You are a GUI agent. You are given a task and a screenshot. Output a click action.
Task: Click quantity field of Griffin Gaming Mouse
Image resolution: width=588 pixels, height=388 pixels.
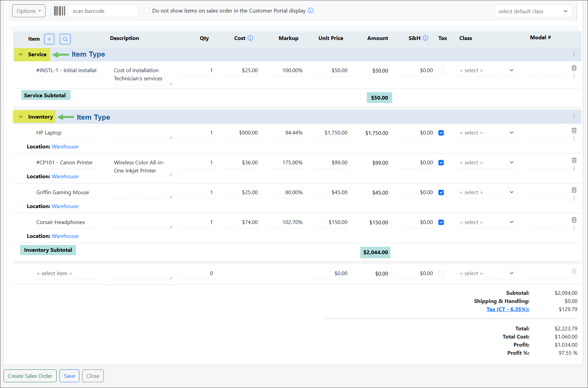tap(197, 192)
